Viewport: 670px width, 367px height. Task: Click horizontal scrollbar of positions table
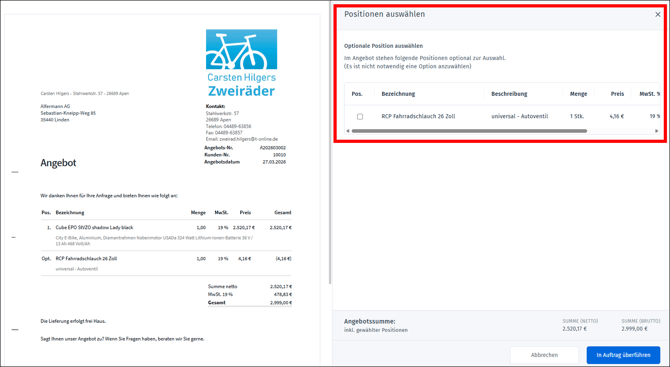point(469,131)
